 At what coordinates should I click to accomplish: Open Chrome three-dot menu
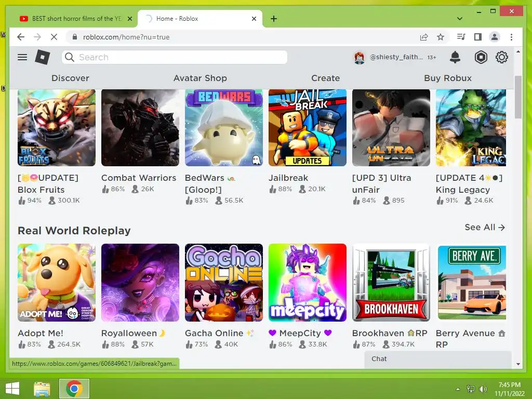click(x=511, y=37)
